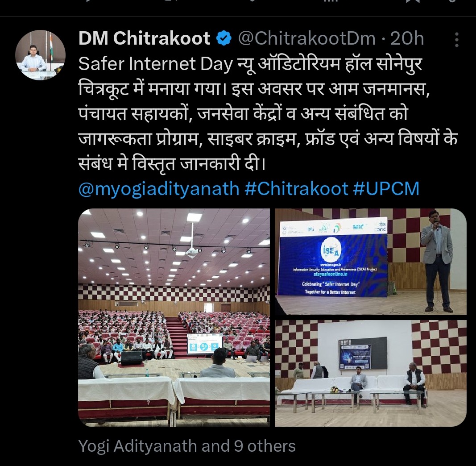Click the blank area below the avatar
476x466 pixels.
(x=41, y=243)
